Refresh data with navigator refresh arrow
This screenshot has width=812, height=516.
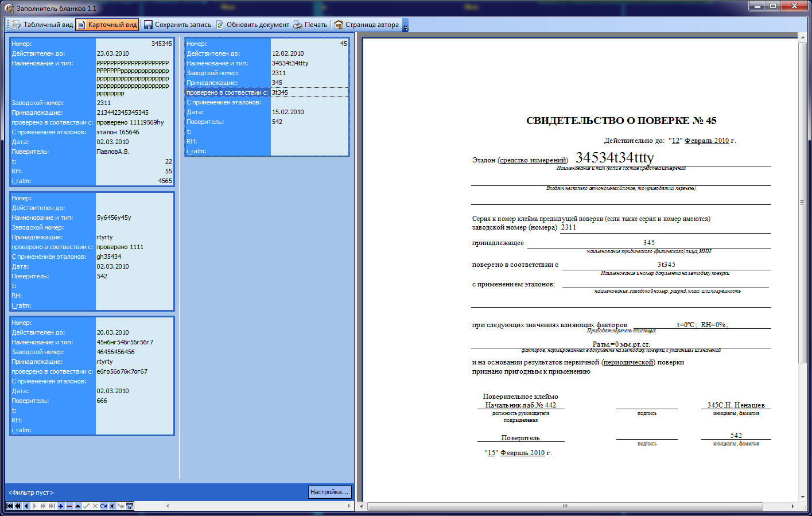[104, 506]
